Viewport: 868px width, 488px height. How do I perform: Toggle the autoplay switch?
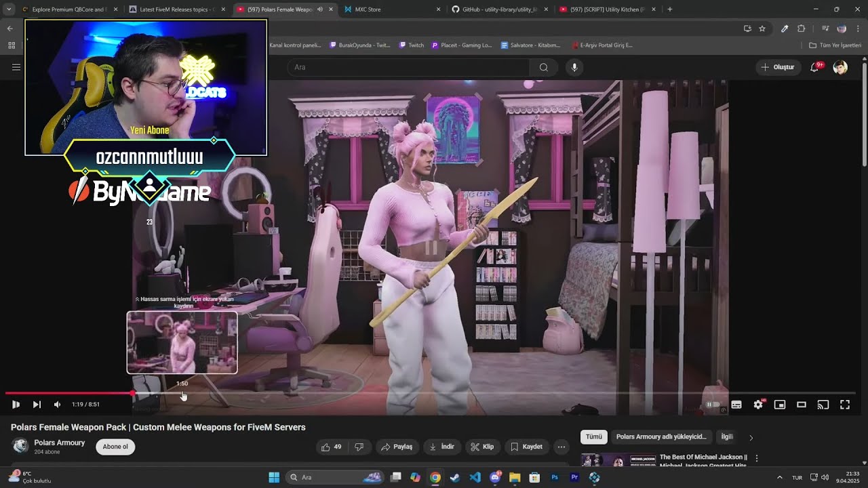(713, 405)
